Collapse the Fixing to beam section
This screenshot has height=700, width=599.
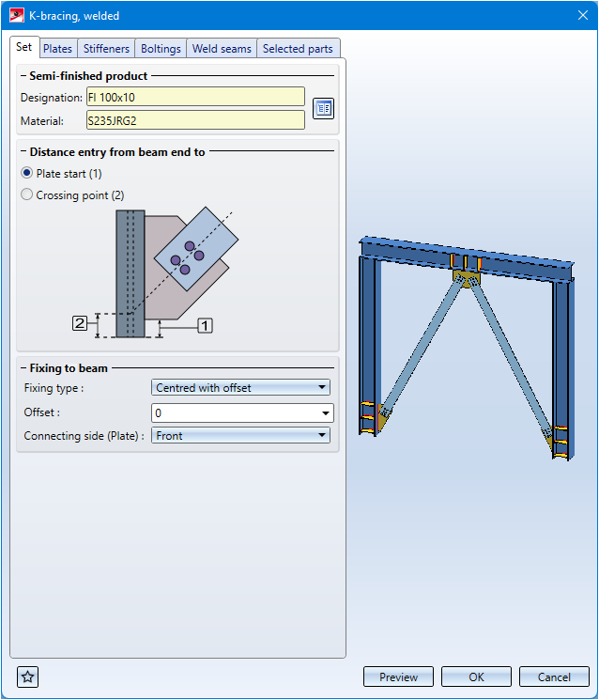(23, 368)
